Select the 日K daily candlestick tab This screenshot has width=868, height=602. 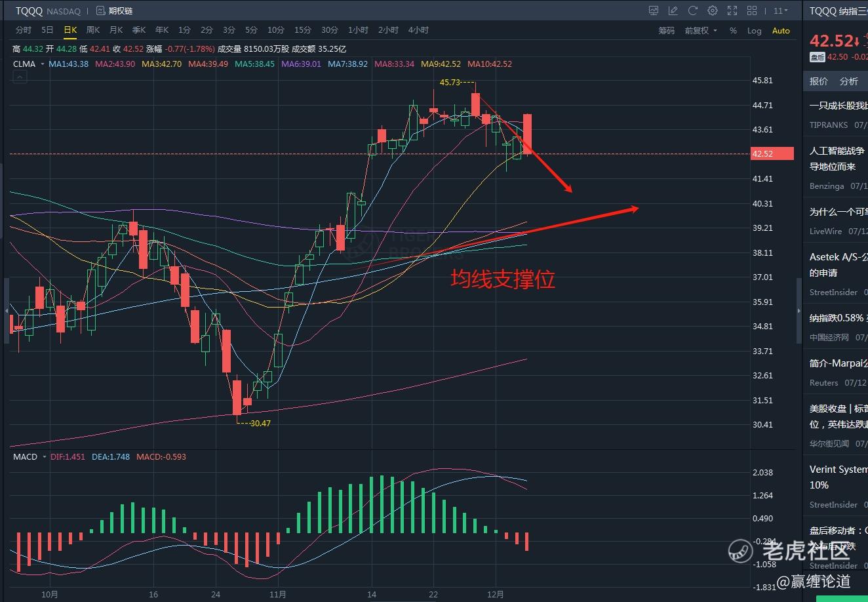click(x=70, y=30)
